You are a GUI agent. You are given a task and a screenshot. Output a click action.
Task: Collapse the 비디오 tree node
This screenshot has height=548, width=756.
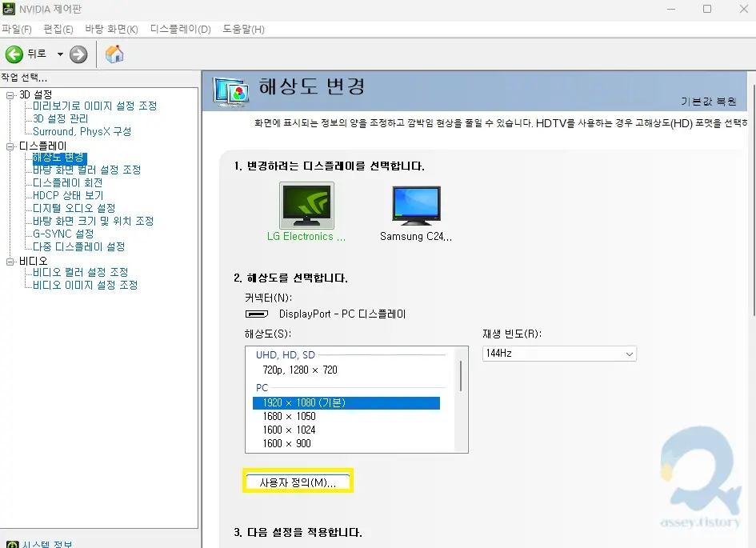[x=10, y=262]
